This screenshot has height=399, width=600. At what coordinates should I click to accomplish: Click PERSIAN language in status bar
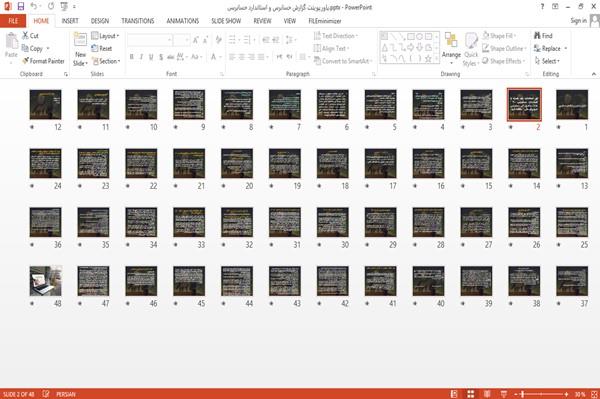pos(66,394)
